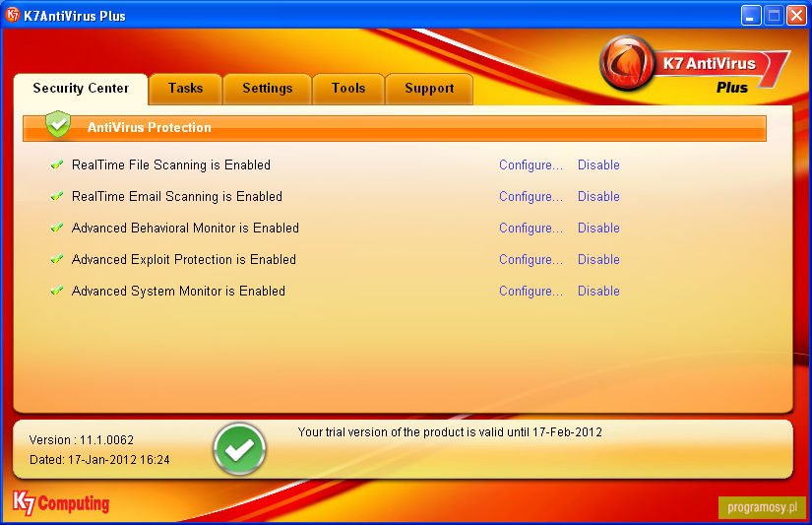Click 'RealTime Email Scanning is Enabled' text
Image resolution: width=812 pixels, height=525 pixels.
point(176,197)
